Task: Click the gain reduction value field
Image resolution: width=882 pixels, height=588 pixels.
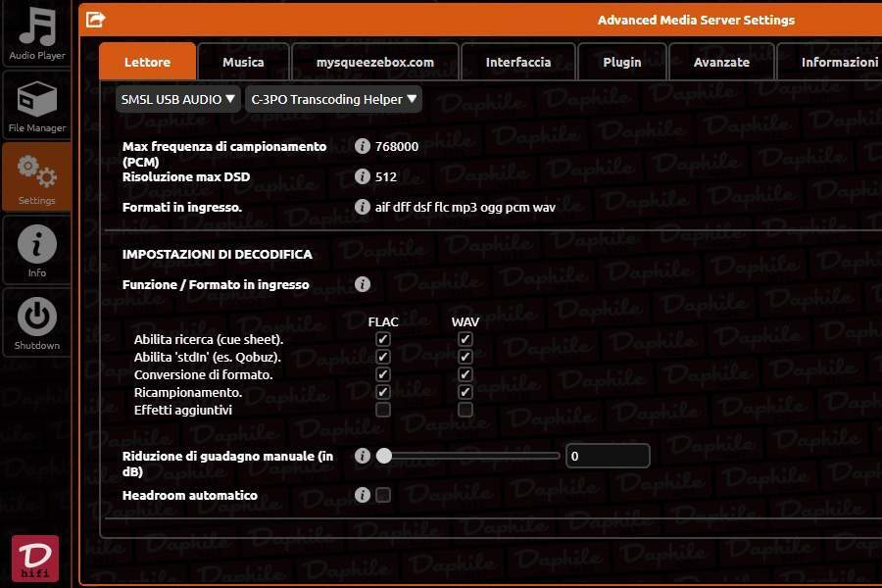Action: pyautogui.click(x=608, y=456)
